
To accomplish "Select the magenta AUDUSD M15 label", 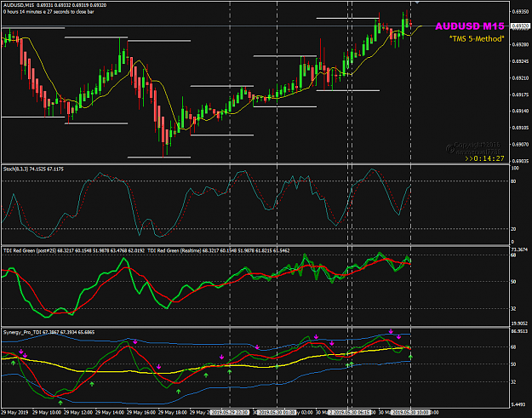I will [470, 26].
